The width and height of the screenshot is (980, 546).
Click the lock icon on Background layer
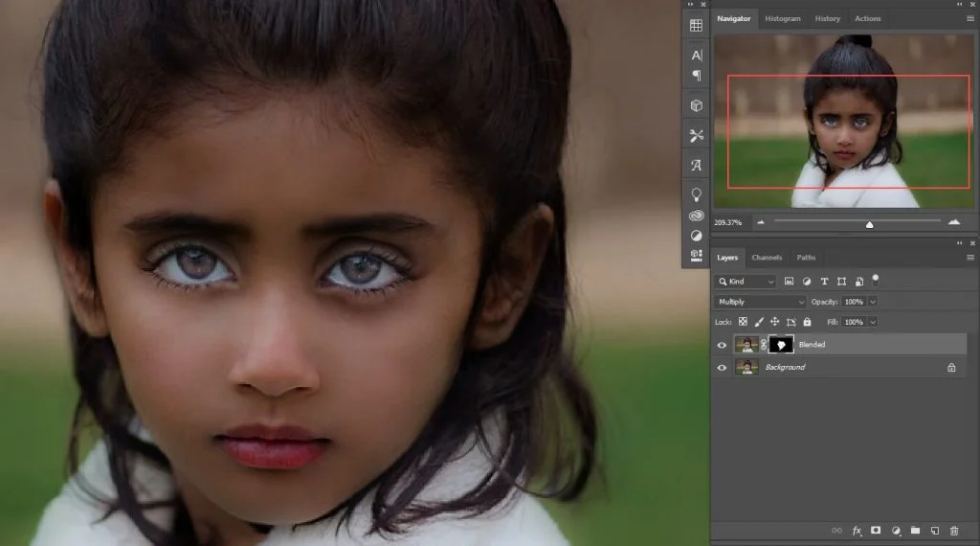click(951, 367)
